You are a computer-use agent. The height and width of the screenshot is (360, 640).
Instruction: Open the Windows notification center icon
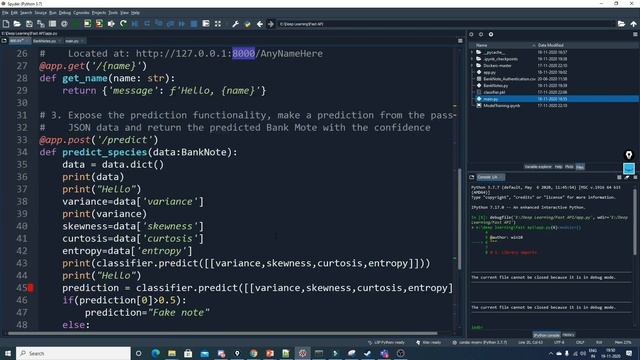tap(629, 353)
